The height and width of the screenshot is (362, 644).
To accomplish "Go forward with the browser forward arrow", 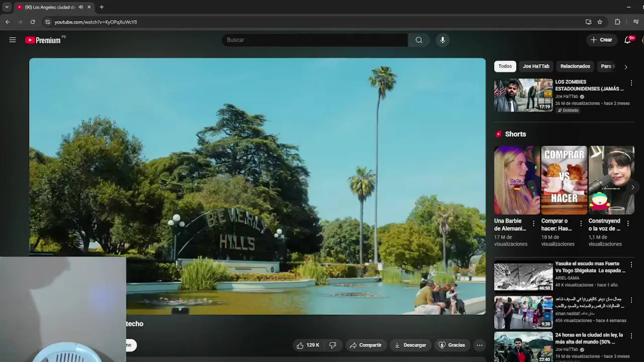I will point(20,22).
